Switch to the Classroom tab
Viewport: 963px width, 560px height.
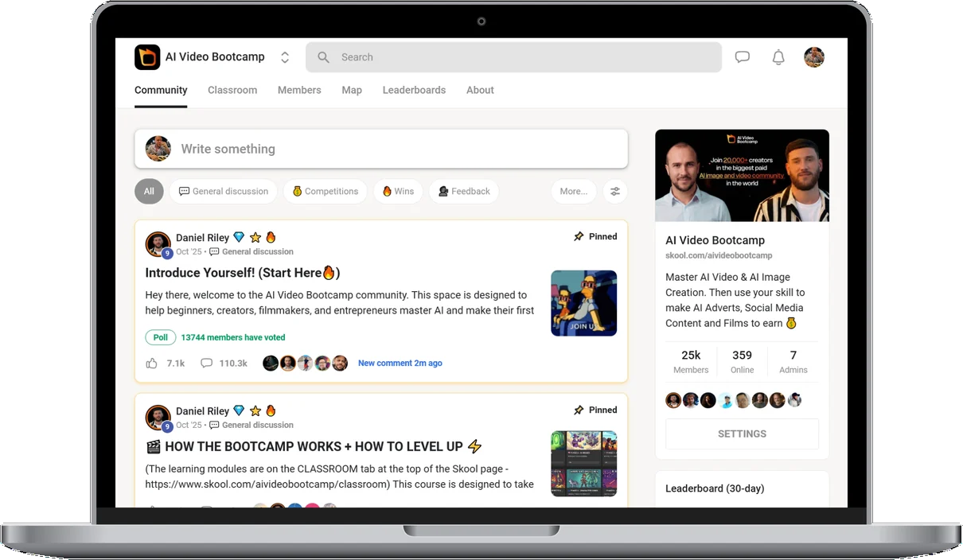pyautogui.click(x=232, y=90)
